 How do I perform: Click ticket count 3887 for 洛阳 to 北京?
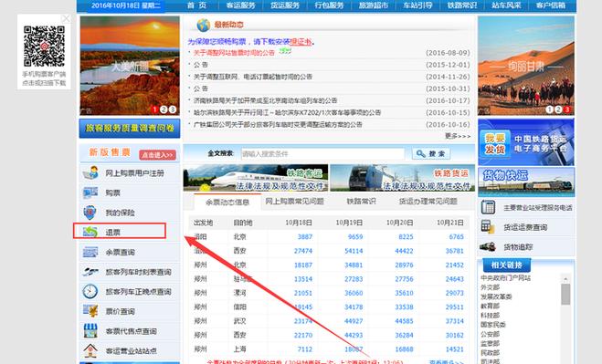[x=305, y=236]
